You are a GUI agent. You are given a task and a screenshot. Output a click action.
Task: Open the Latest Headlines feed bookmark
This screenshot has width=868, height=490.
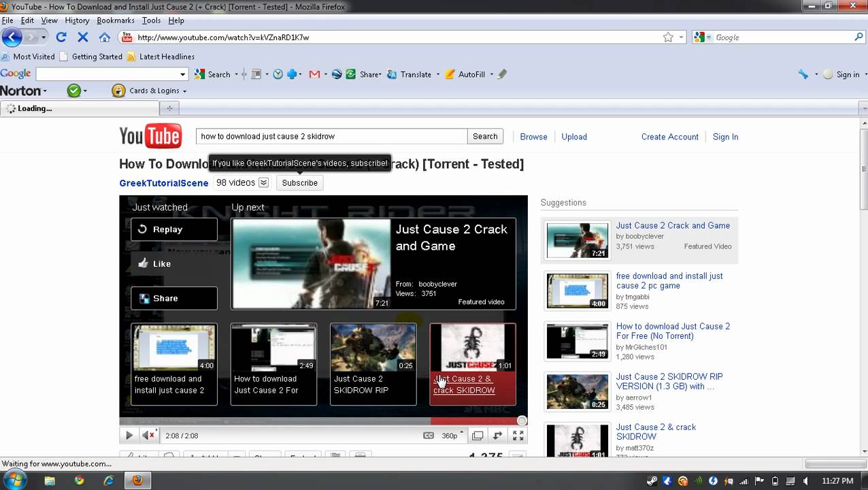point(161,56)
